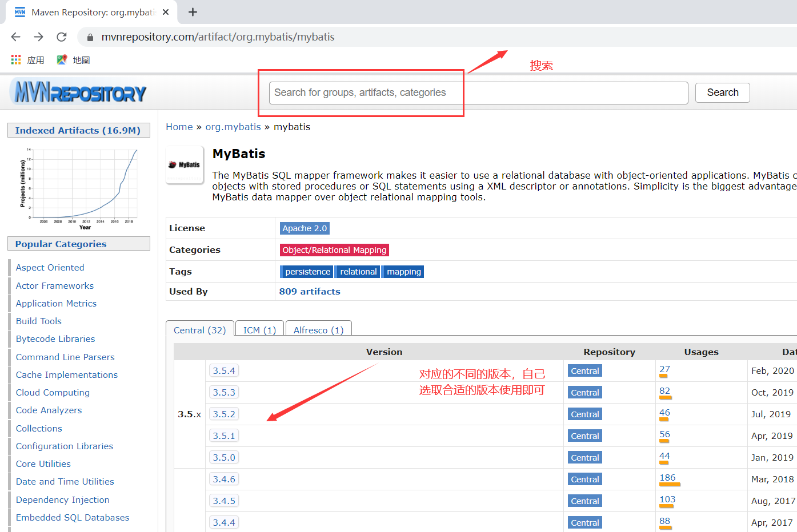Open version 3.5.4
Screen dimensions: 797x532
pyautogui.click(x=224, y=370)
